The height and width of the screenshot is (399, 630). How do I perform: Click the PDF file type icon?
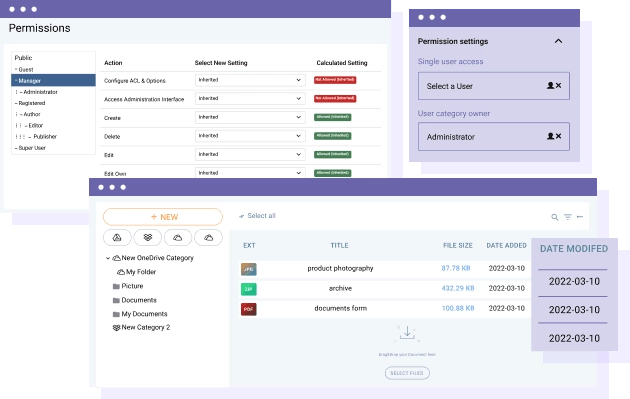(x=249, y=309)
